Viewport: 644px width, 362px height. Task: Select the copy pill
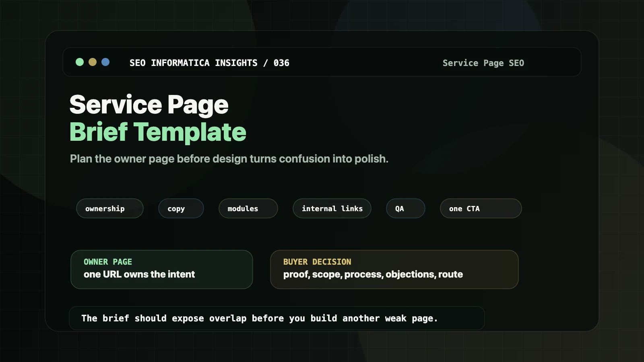point(181,208)
